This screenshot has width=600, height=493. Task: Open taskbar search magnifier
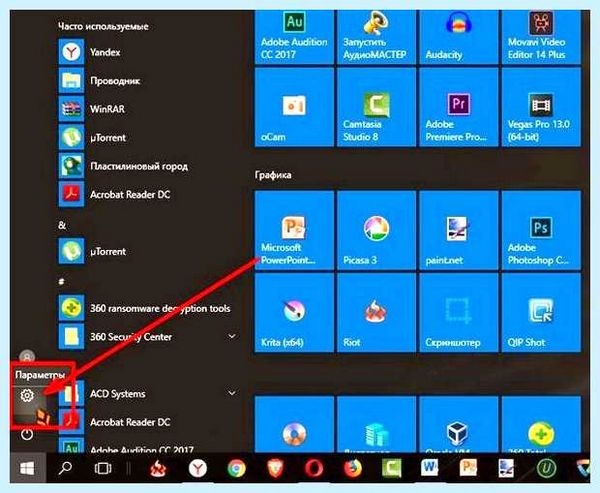[x=65, y=468]
